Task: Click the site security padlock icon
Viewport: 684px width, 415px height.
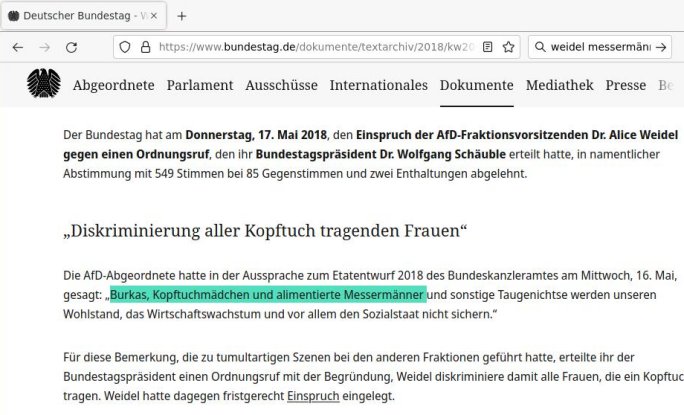Action: [x=146, y=47]
